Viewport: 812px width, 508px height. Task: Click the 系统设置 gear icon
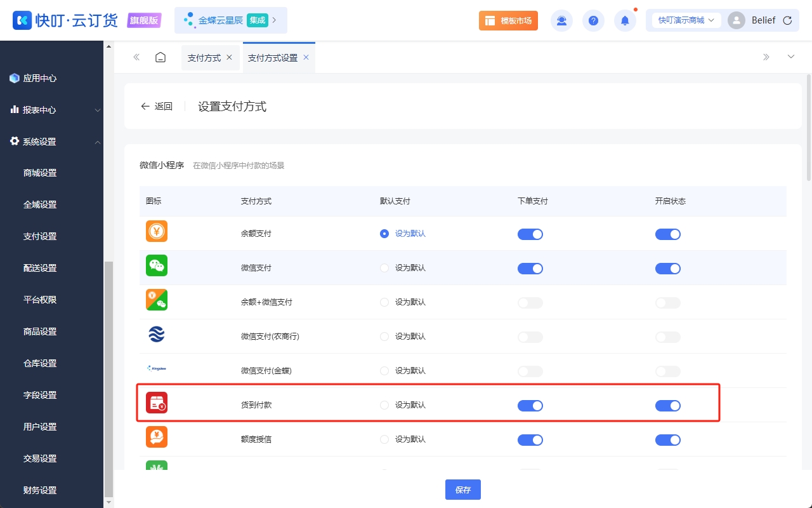15,141
